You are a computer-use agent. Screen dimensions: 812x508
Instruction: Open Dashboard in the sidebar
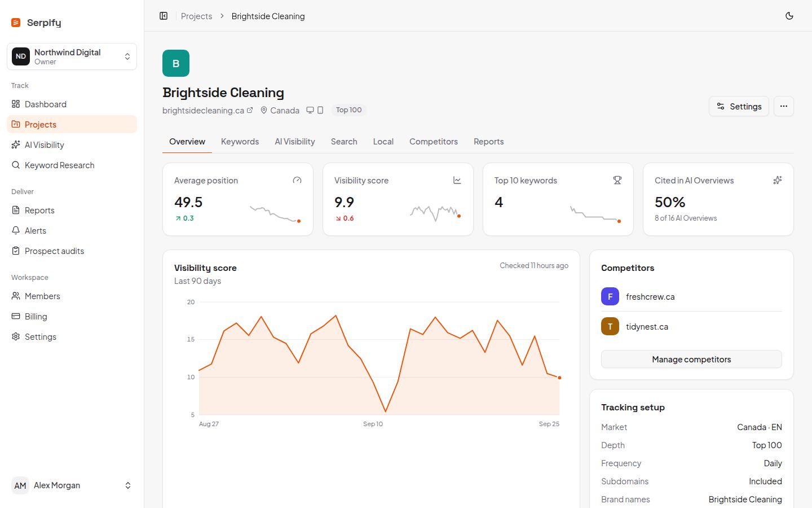tap(72, 104)
